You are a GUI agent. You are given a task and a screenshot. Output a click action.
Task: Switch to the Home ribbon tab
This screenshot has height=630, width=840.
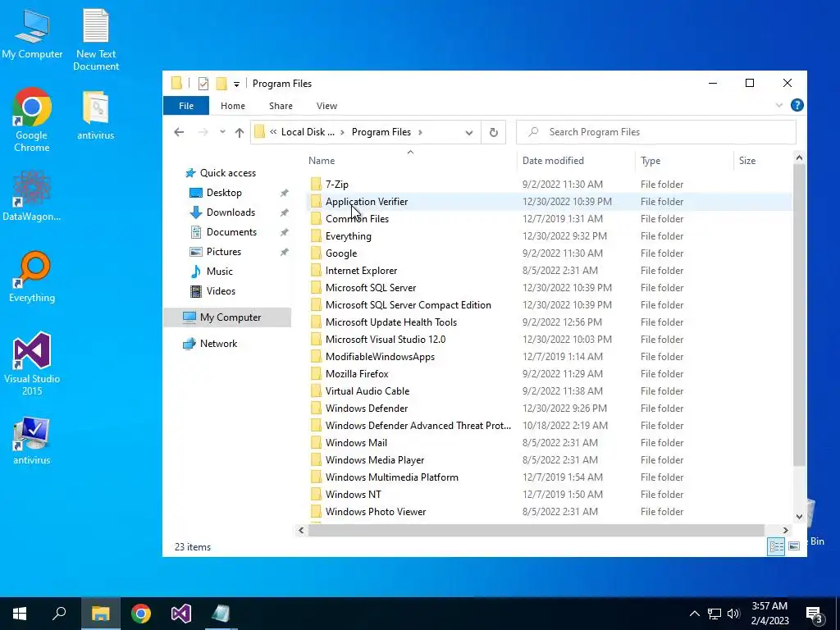(x=232, y=106)
